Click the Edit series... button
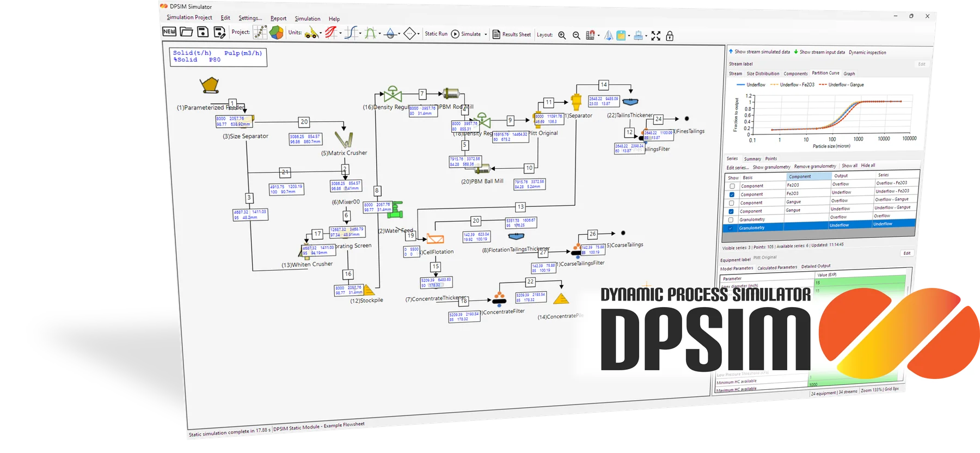The height and width of the screenshot is (453, 980). point(737,168)
